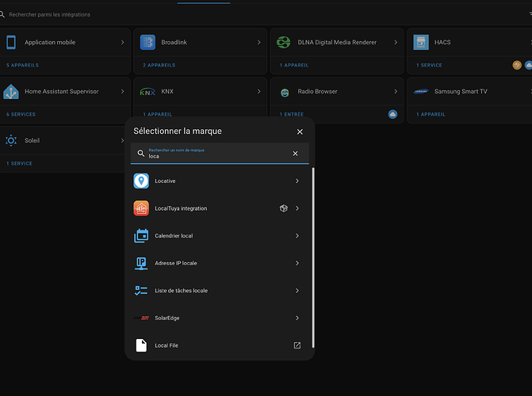Click the magnifier icon in the brand search

(141, 153)
